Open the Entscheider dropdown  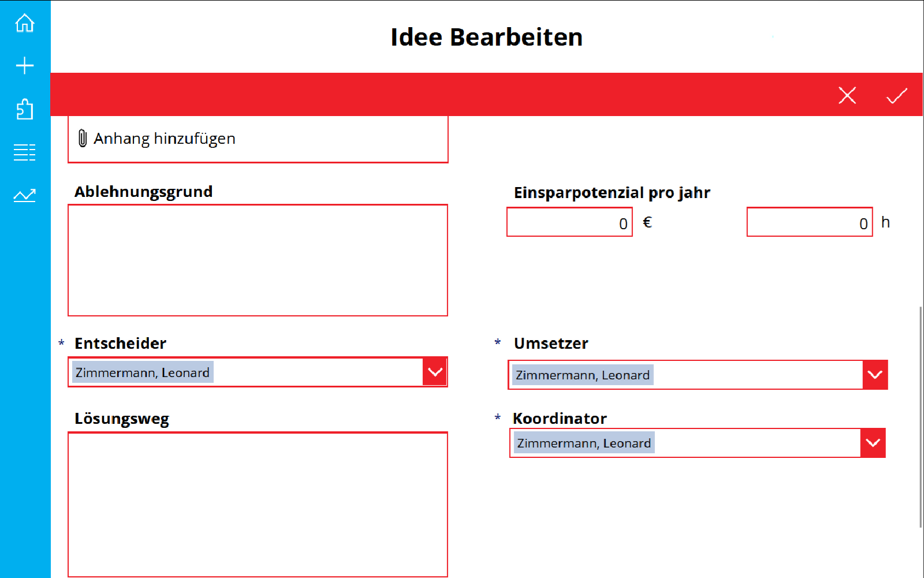(434, 371)
